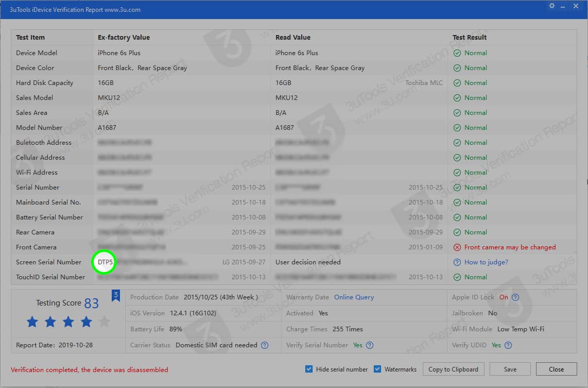
Task: Click the Test Item column header
Action: click(x=30, y=38)
